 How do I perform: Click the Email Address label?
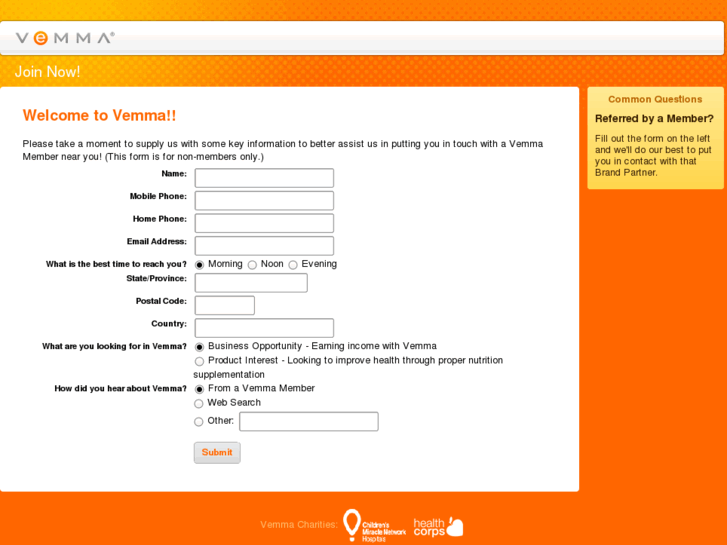[x=157, y=241]
